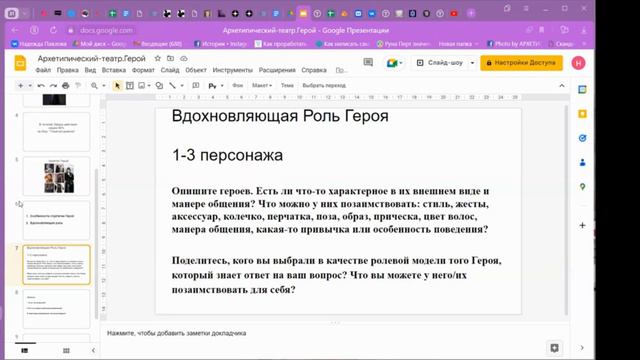This screenshot has width=640, height=360.
Task: Open the Файл menu
Action: (x=43, y=70)
